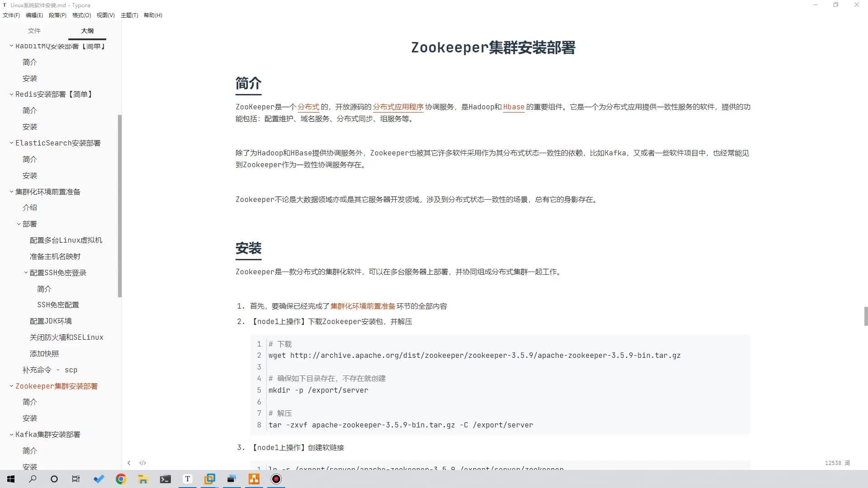Open the 帮助(H) menu

[153, 15]
